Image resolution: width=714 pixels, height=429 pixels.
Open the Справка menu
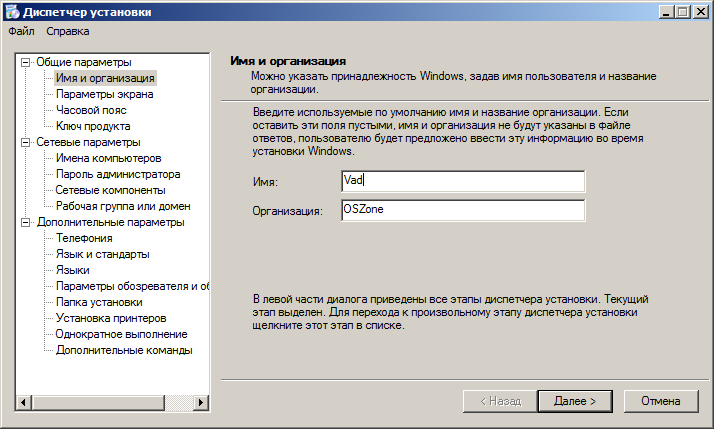67,31
